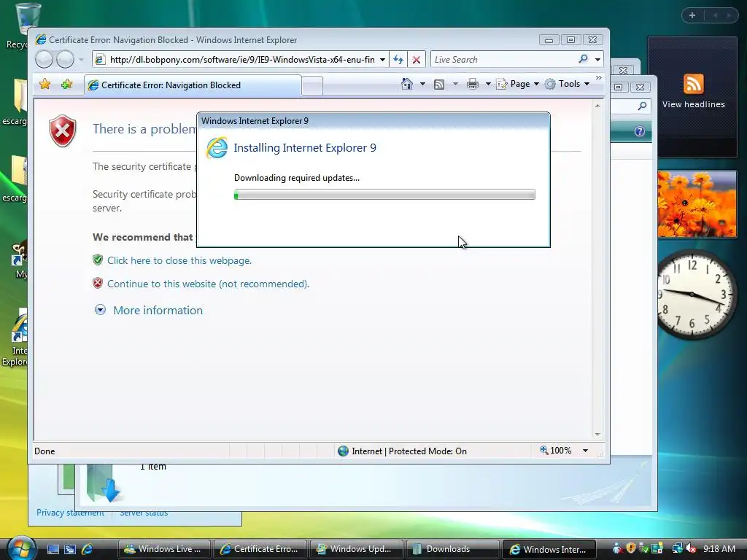Click Switch between windows quick launch icon

click(x=70, y=549)
